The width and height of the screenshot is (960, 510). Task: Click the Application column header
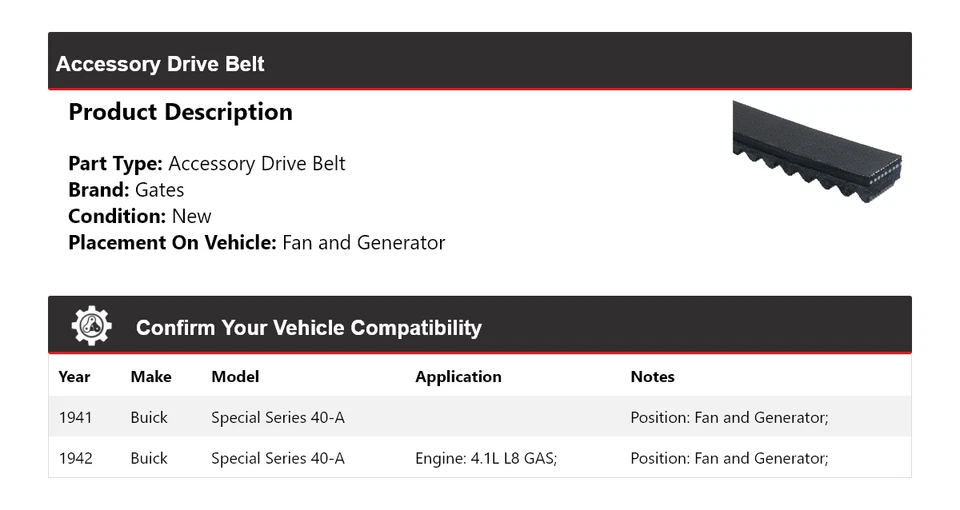tap(458, 377)
